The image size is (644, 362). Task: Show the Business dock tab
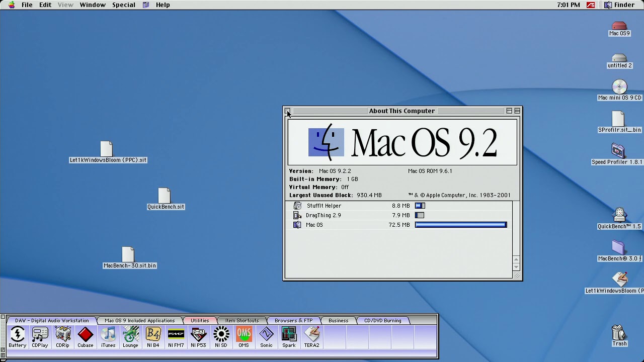coord(338,320)
